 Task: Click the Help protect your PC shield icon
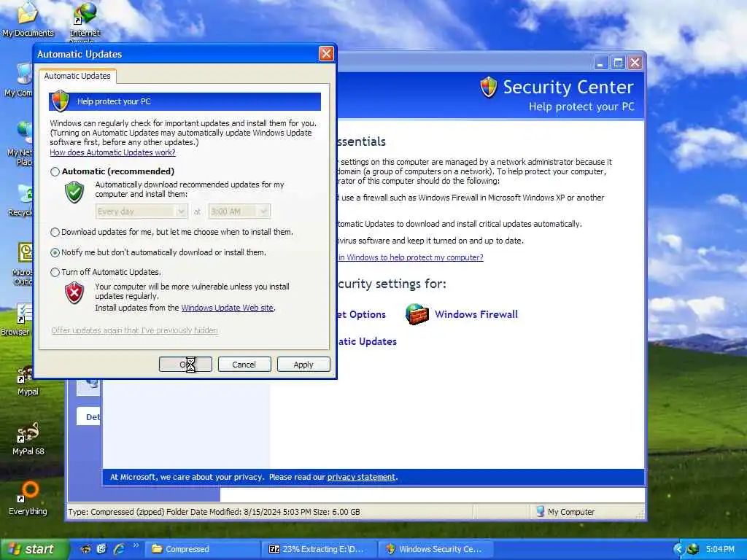point(61,101)
